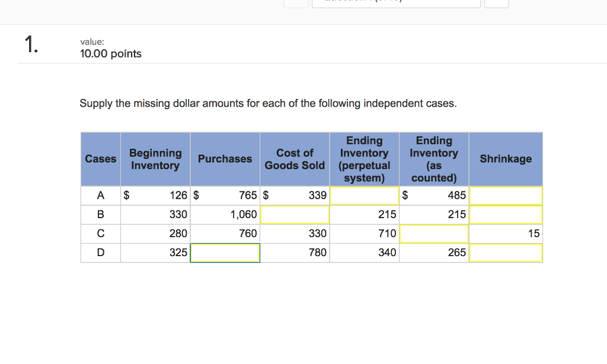Select the Beginning Inventory column header
Screen dimensions: 607x364
(x=155, y=159)
